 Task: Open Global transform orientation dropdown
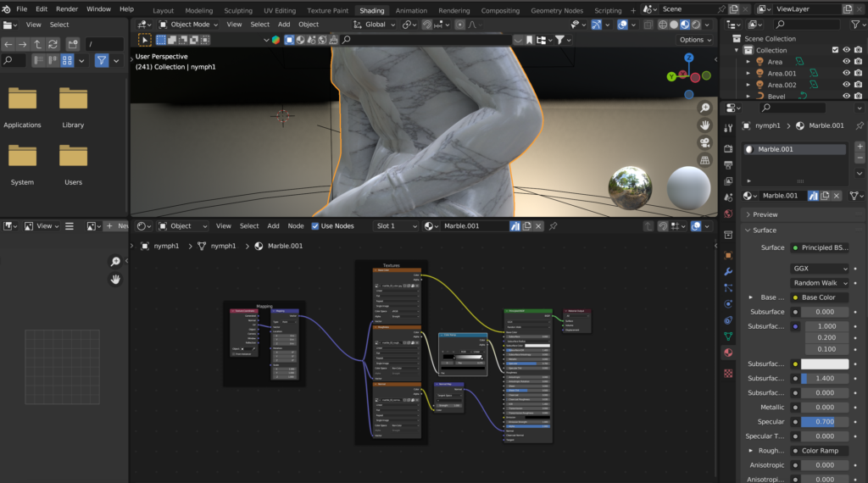click(374, 25)
